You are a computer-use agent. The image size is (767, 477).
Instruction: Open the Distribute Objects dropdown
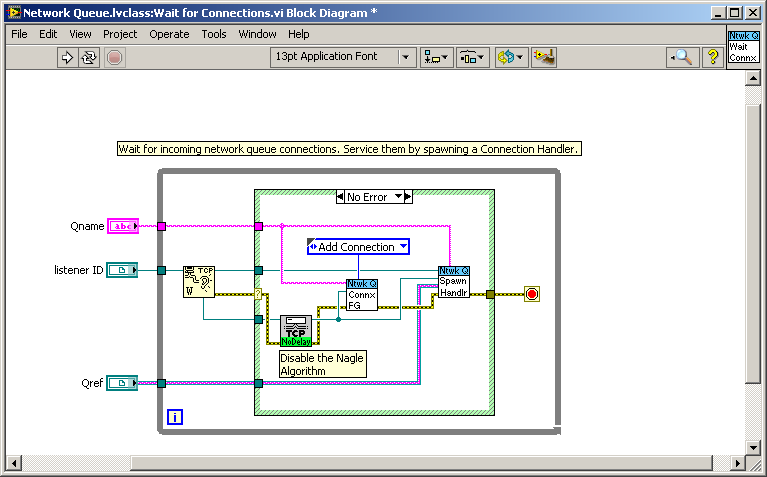(472, 57)
